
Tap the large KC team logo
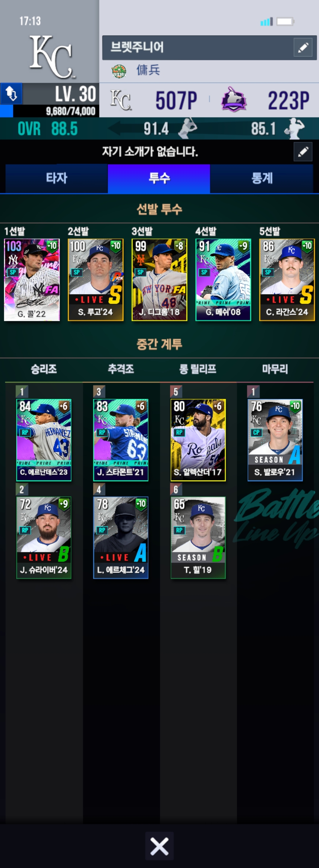[x=51, y=57]
